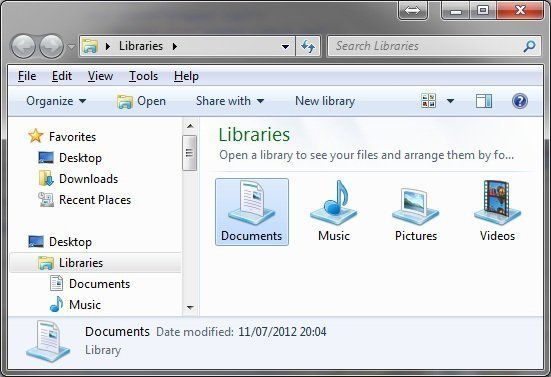This screenshot has width=551, height=377.
Task: Click navigation pane scroll up arrow
Action: tap(190, 126)
